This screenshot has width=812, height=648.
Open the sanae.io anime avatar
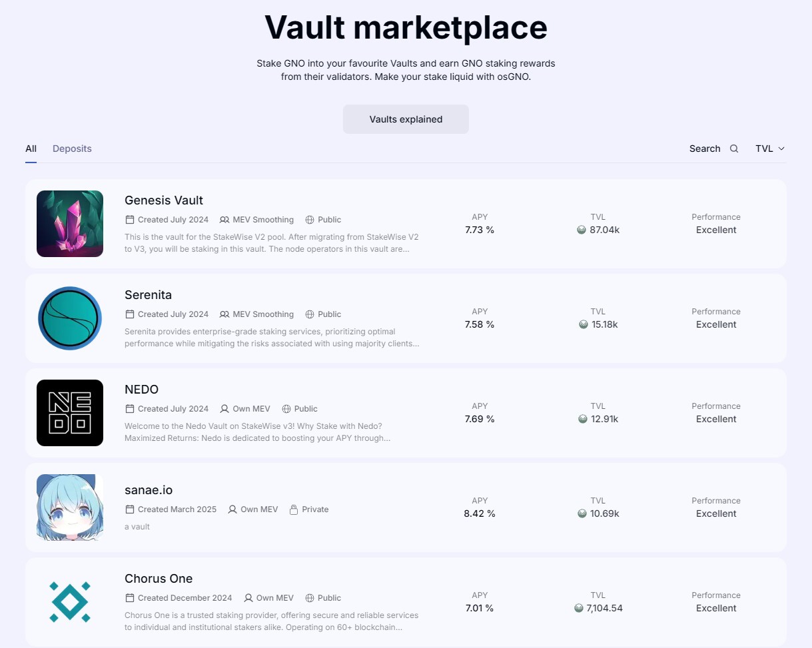point(70,507)
